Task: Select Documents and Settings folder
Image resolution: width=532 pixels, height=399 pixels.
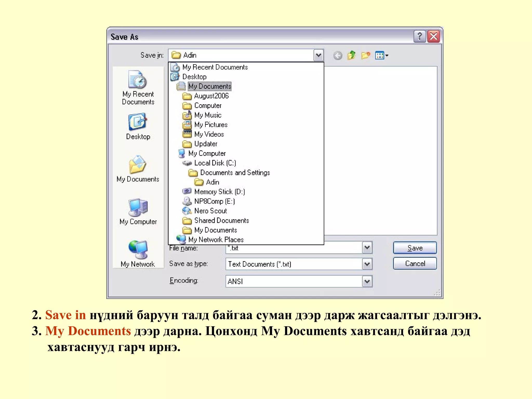Action: coord(229,173)
